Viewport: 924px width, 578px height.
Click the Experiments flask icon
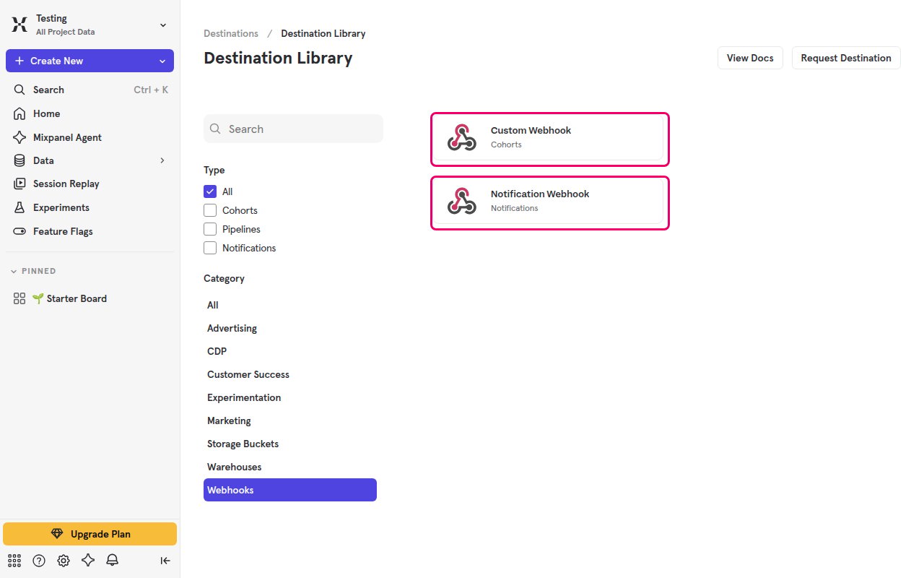pyautogui.click(x=19, y=207)
